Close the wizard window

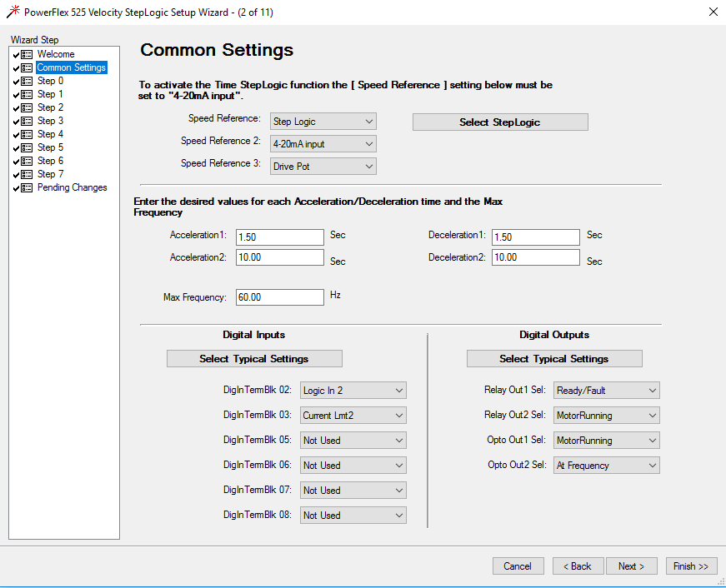pyautogui.click(x=713, y=12)
